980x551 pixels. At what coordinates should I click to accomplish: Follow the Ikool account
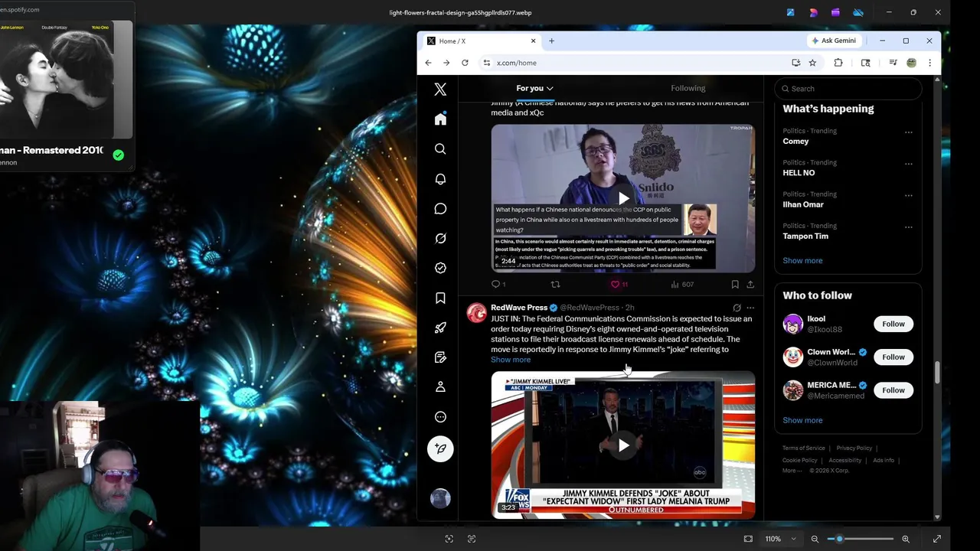[893, 324]
